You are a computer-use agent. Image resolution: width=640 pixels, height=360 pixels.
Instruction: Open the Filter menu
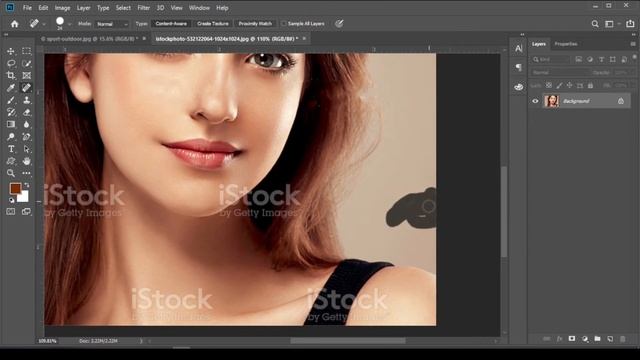click(x=143, y=8)
